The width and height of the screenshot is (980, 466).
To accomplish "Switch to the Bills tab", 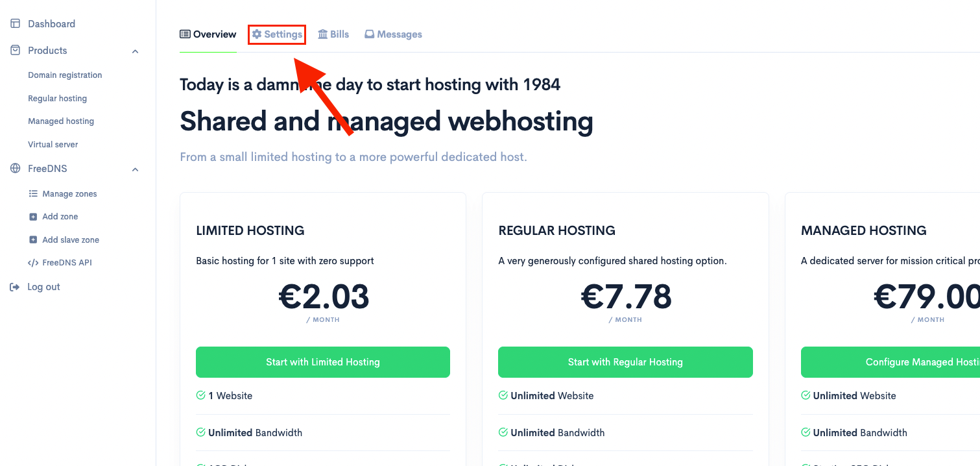I will point(333,34).
